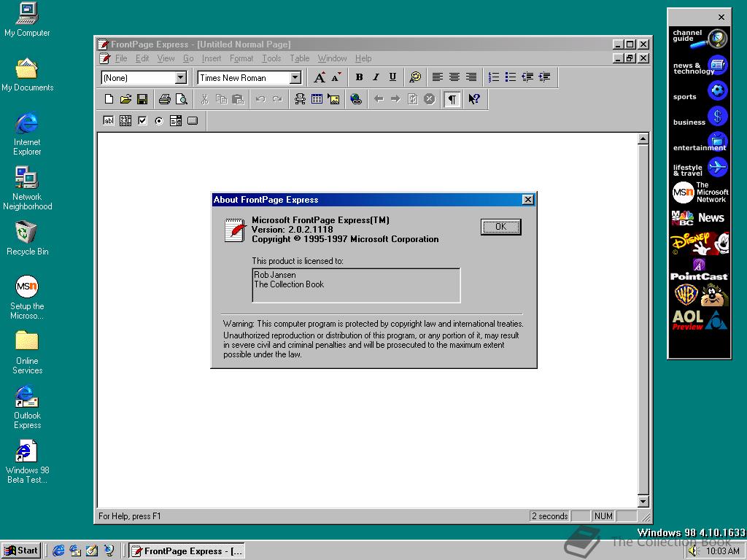
Task: Open channel guide on Channel Bar
Action: tap(700, 38)
